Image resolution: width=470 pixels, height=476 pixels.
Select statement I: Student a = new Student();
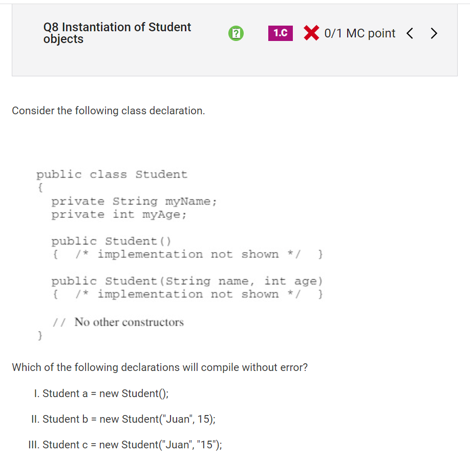coord(101,394)
